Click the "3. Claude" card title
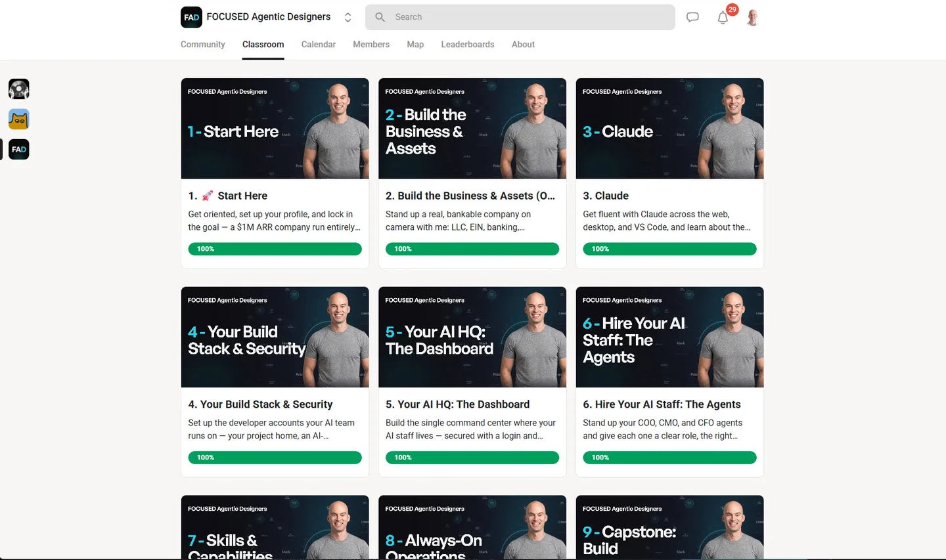This screenshot has width=946, height=560. click(x=606, y=196)
